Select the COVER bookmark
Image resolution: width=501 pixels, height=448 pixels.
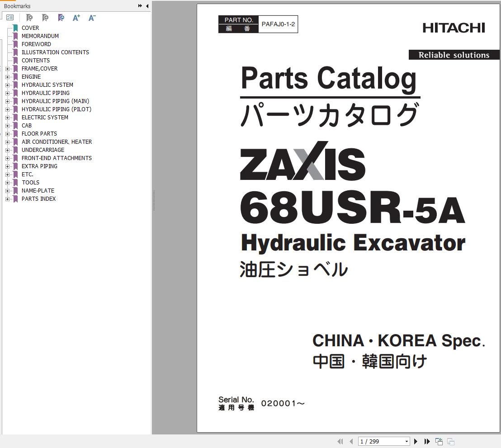pos(30,28)
